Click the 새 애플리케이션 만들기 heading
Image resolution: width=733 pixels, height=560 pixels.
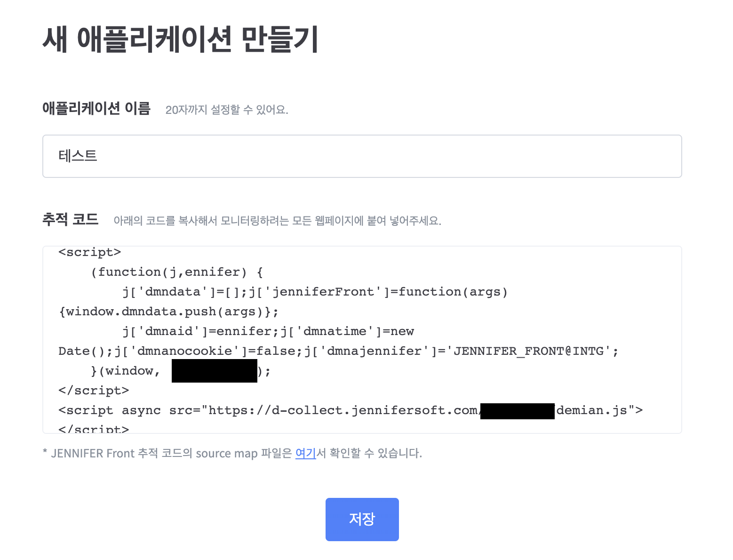point(181,40)
